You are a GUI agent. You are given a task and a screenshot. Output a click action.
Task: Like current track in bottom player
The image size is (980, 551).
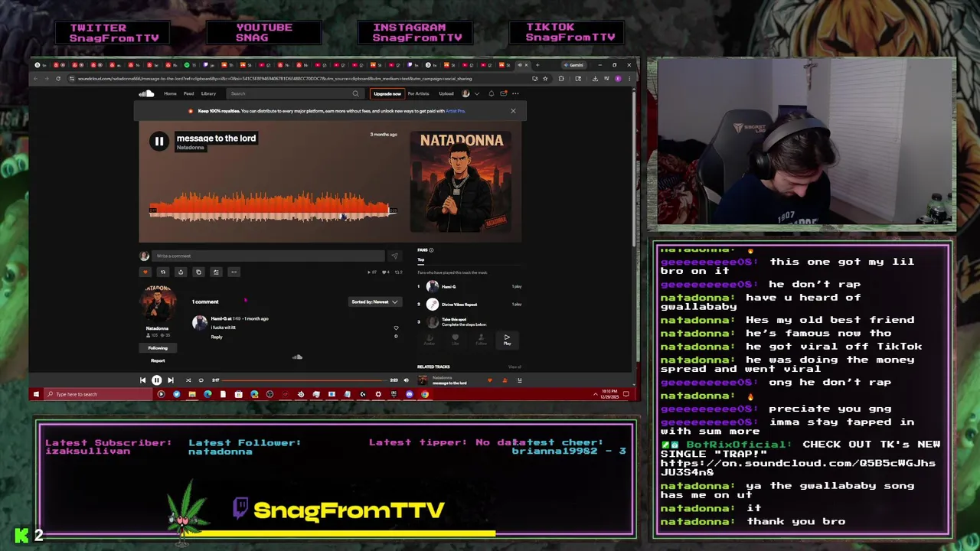tap(490, 380)
